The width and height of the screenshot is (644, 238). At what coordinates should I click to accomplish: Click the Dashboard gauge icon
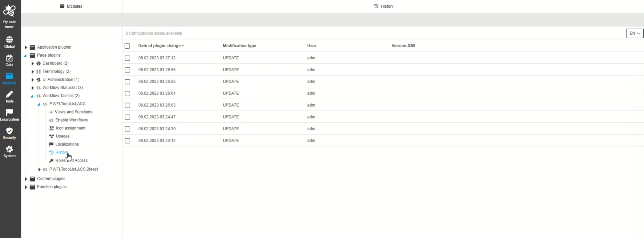(39, 64)
